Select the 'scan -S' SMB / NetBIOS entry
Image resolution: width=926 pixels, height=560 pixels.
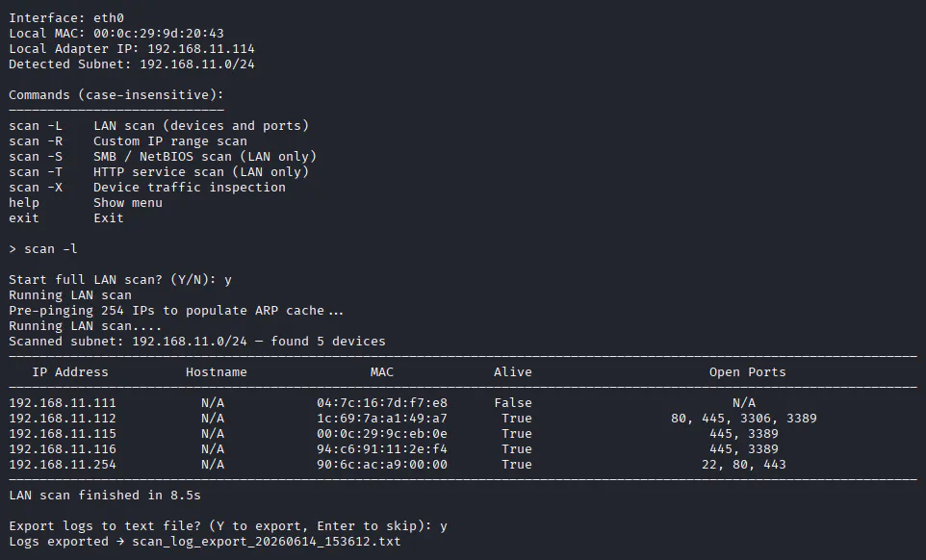(x=163, y=157)
